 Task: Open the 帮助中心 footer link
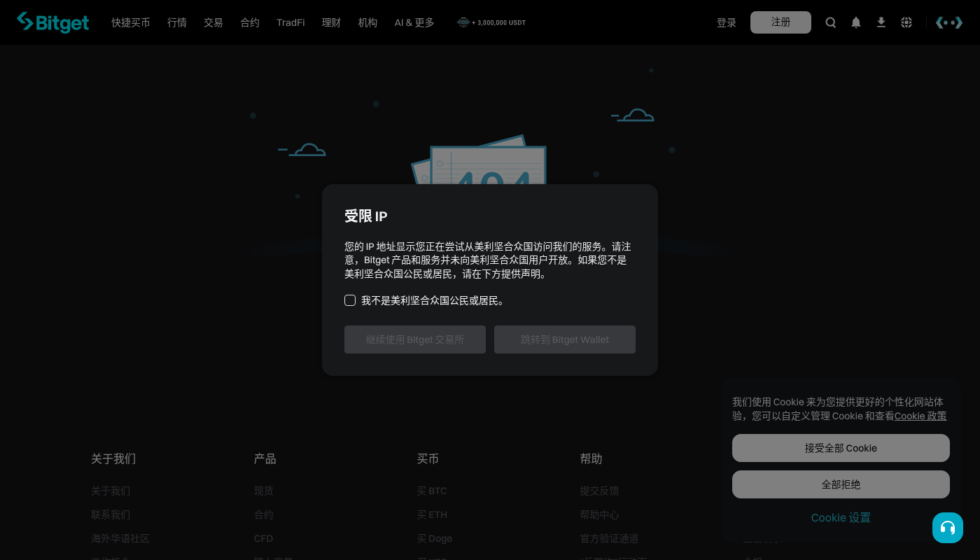point(600,514)
